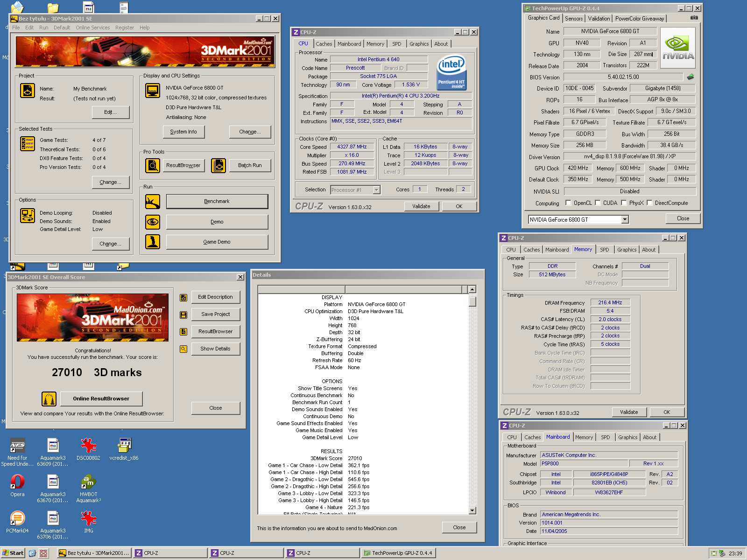Open the GPU selection dropdown in GPU-Z
747x560 pixels.
[x=625, y=220]
